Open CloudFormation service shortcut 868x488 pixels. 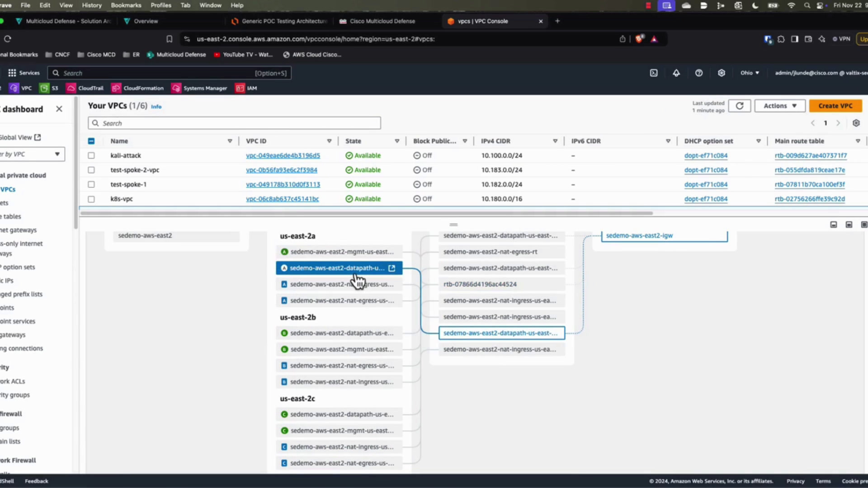pos(138,88)
